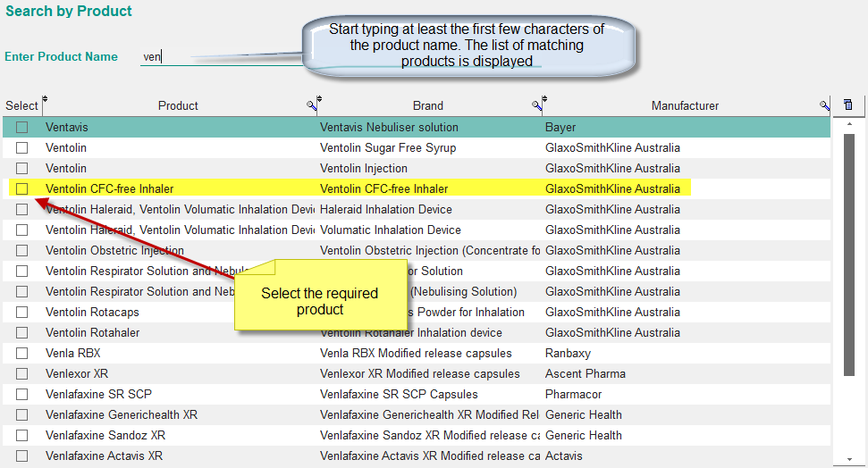Click the Venlafaxine Generichealth XR product cell

point(122,415)
